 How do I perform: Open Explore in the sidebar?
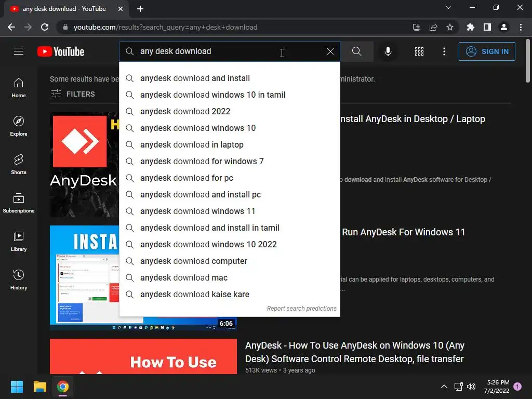pyautogui.click(x=19, y=126)
